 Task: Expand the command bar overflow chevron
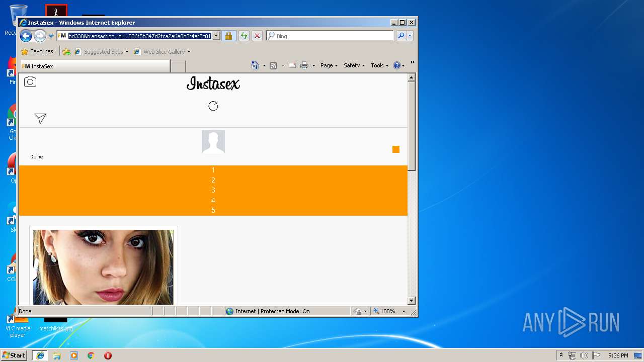413,62
